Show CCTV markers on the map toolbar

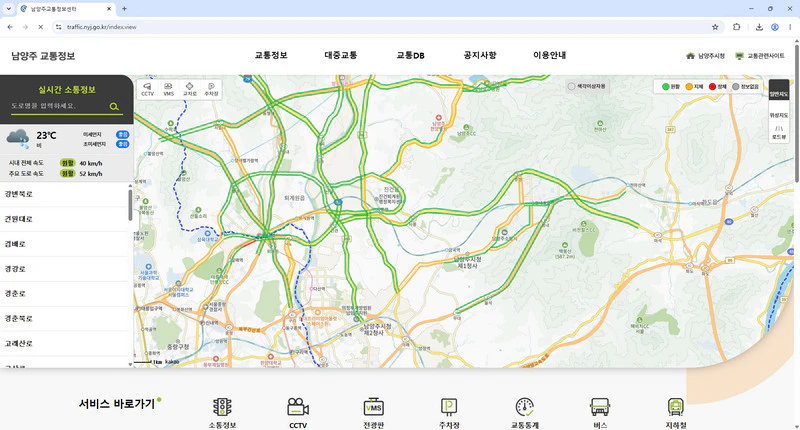click(x=147, y=89)
